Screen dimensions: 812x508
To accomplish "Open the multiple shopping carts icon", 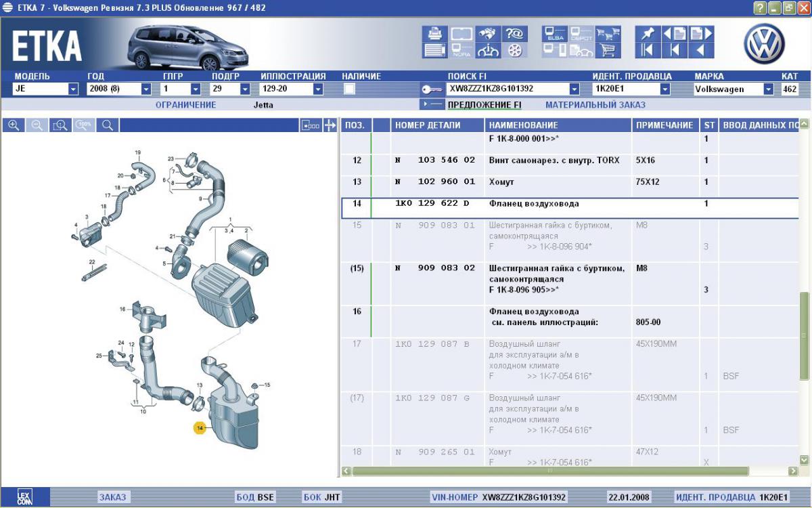I will [608, 34].
